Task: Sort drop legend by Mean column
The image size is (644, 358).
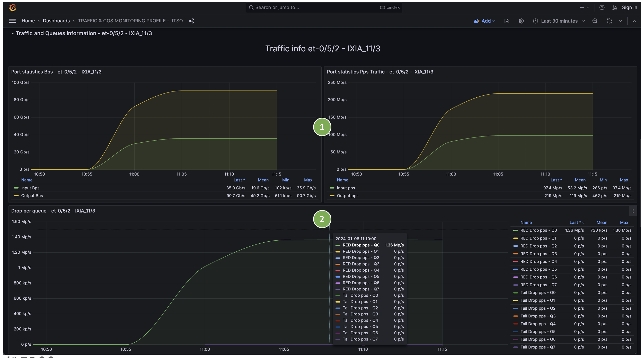Action: click(602, 223)
